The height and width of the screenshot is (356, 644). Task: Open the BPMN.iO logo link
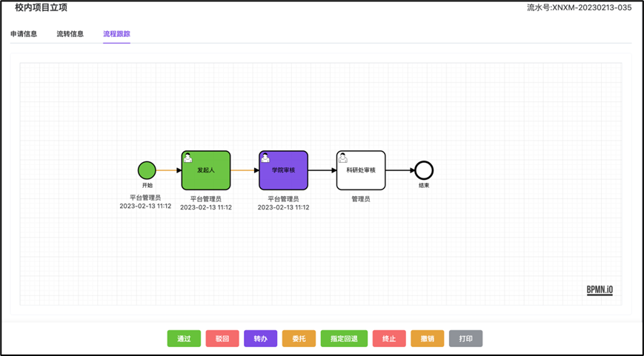pos(600,290)
